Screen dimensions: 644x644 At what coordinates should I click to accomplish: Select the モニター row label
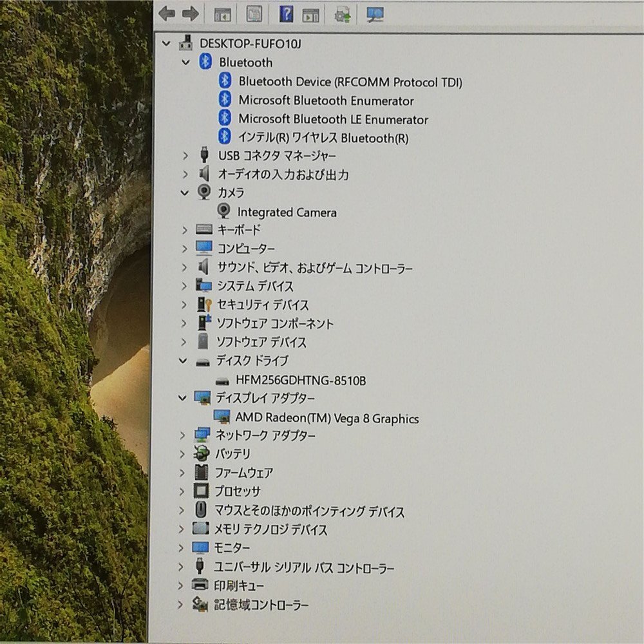232,547
